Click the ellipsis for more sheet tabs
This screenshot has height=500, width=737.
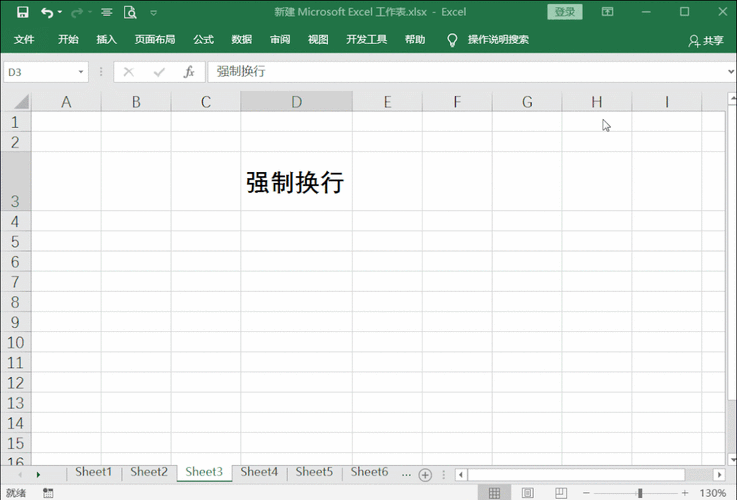(406, 474)
